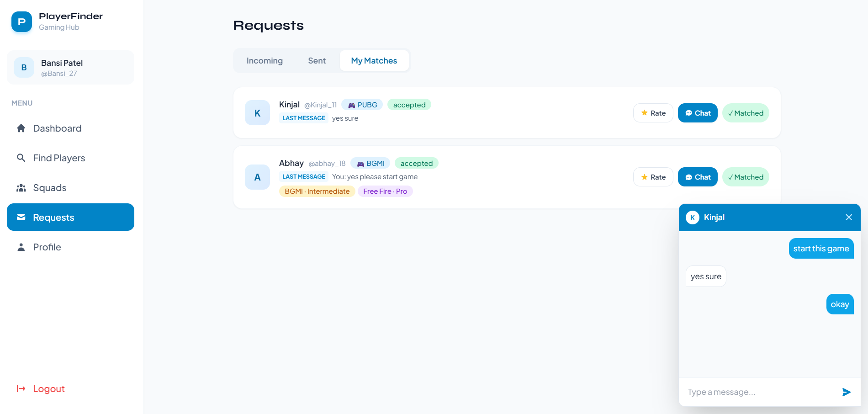Click 'You: yes please start game' message
Screen dimensions: 868x414
375,177
